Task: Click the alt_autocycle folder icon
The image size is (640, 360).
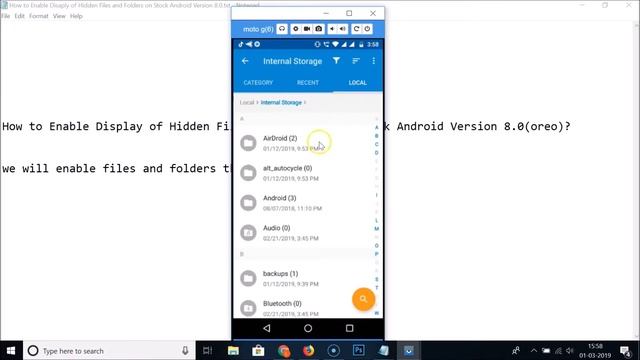Action: [x=248, y=173]
